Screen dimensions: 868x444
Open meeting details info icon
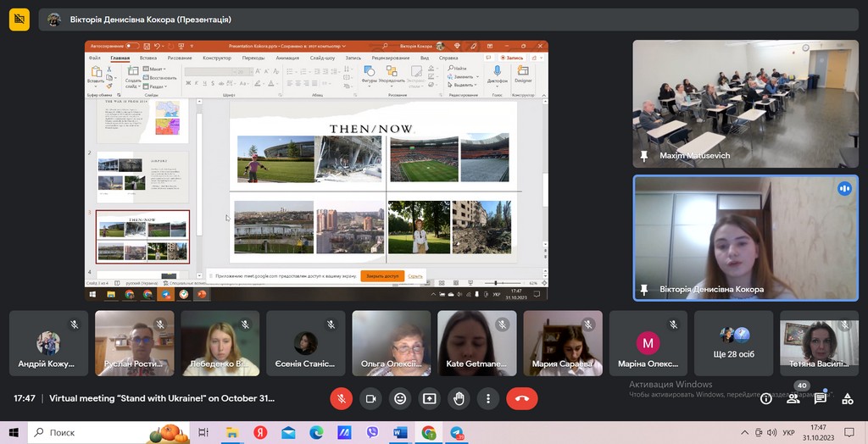tap(766, 398)
